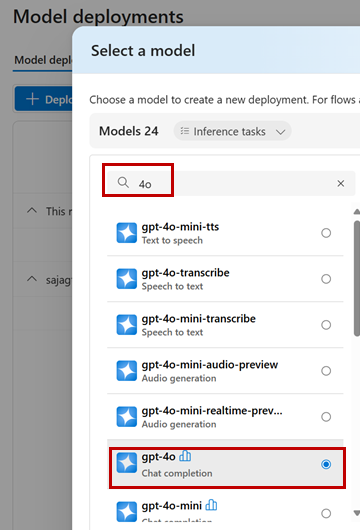Clear the search box with the X
The height and width of the screenshot is (530, 360).
click(341, 184)
